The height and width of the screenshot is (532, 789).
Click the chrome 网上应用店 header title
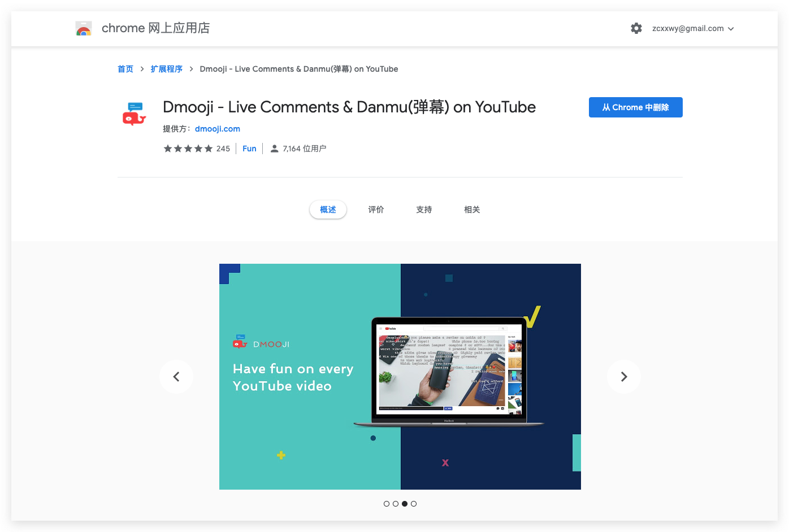[x=155, y=28]
